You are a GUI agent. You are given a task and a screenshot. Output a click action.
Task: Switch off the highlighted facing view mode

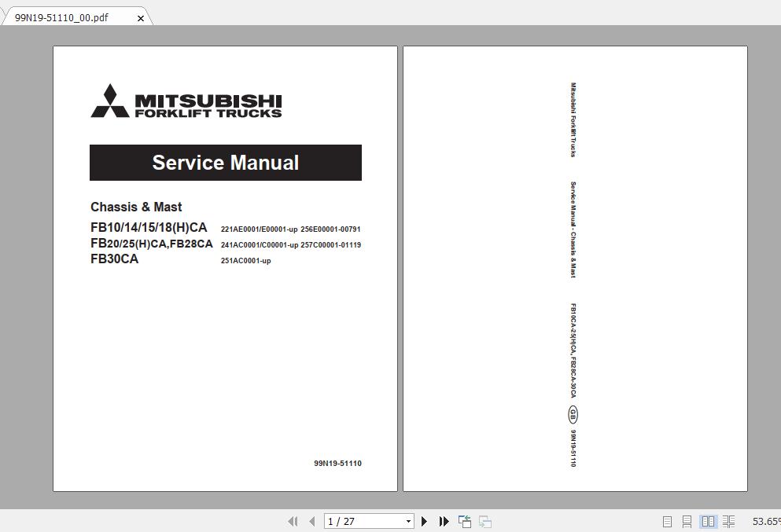click(x=708, y=521)
